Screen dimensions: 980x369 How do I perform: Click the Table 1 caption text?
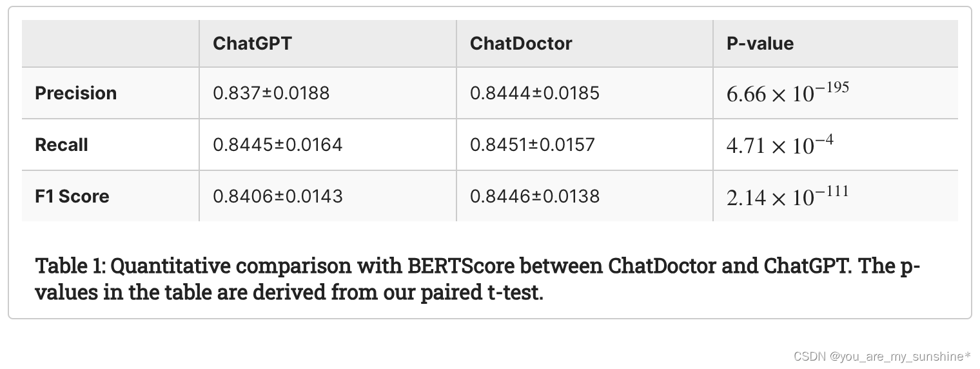tap(477, 279)
